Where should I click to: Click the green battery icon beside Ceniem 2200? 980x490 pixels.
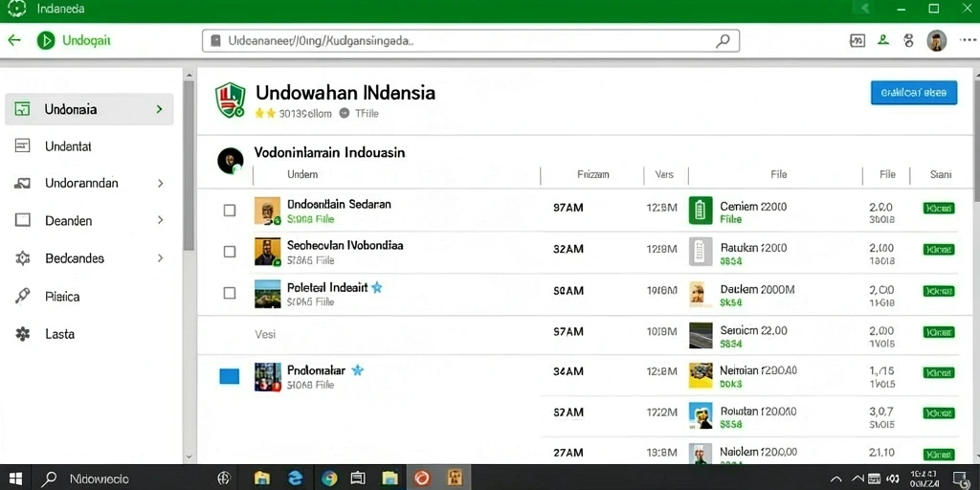pyautogui.click(x=701, y=210)
